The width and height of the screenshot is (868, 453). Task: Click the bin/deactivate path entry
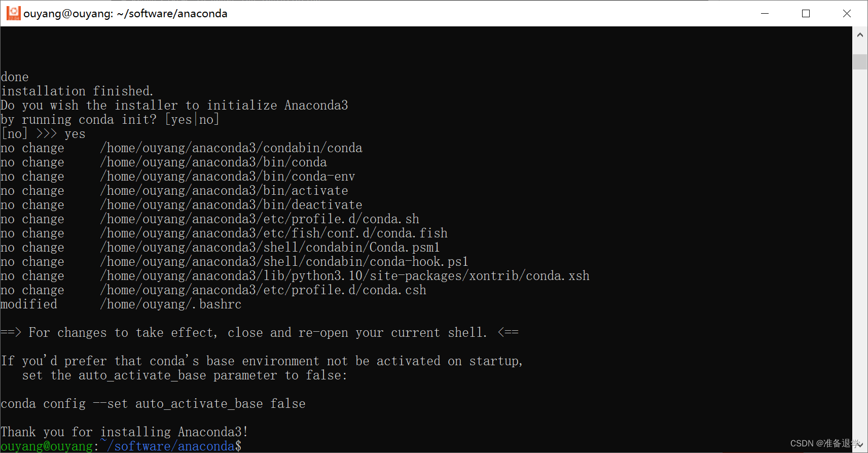click(231, 204)
